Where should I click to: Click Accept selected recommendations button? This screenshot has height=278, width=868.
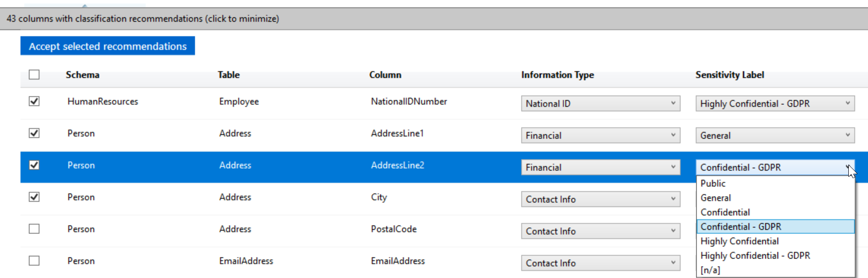(x=108, y=46)
